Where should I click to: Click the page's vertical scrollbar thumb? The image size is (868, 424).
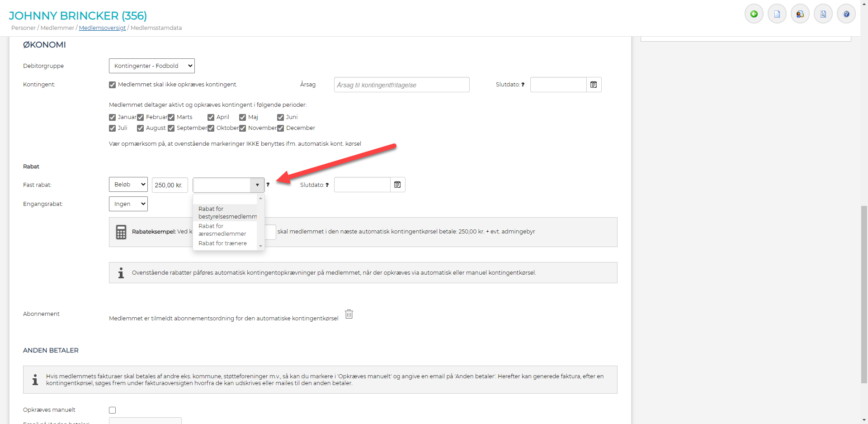coord(864,294)
